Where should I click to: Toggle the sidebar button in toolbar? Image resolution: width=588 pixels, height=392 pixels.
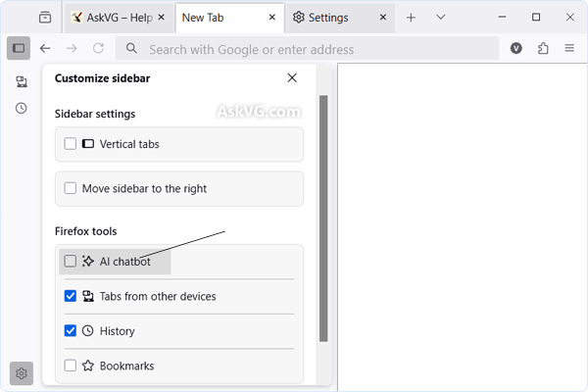(x=19, y=49)
